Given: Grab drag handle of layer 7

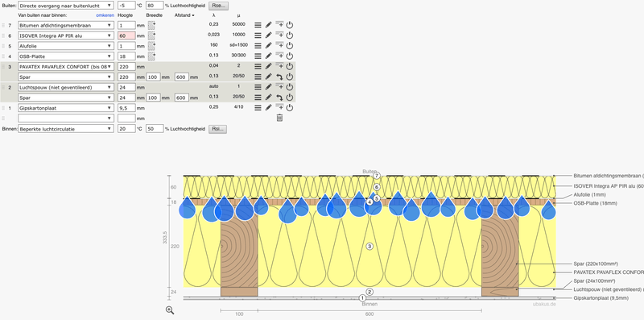Looking at the screenshot, I should (3, 25).
